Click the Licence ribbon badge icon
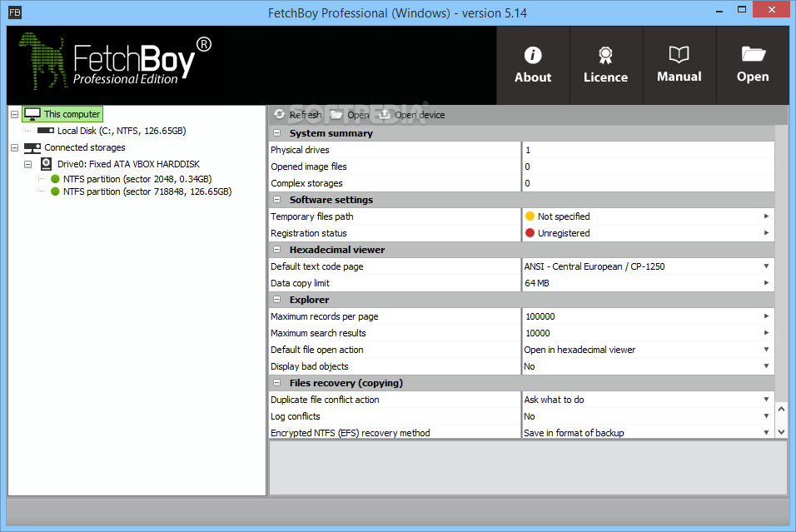Image resolution: width=796 pixels, height=532 pixels. tap(605, 55)
